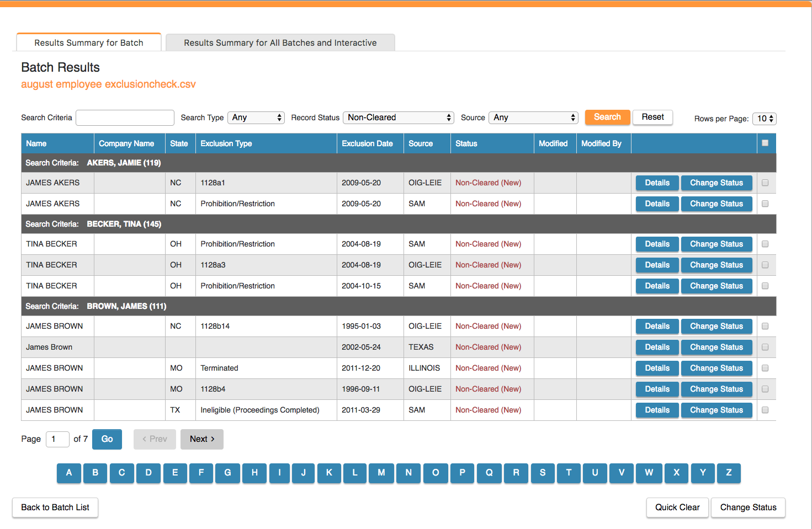Filter results by letter M
812x529 pixels.
pos(381,473)
